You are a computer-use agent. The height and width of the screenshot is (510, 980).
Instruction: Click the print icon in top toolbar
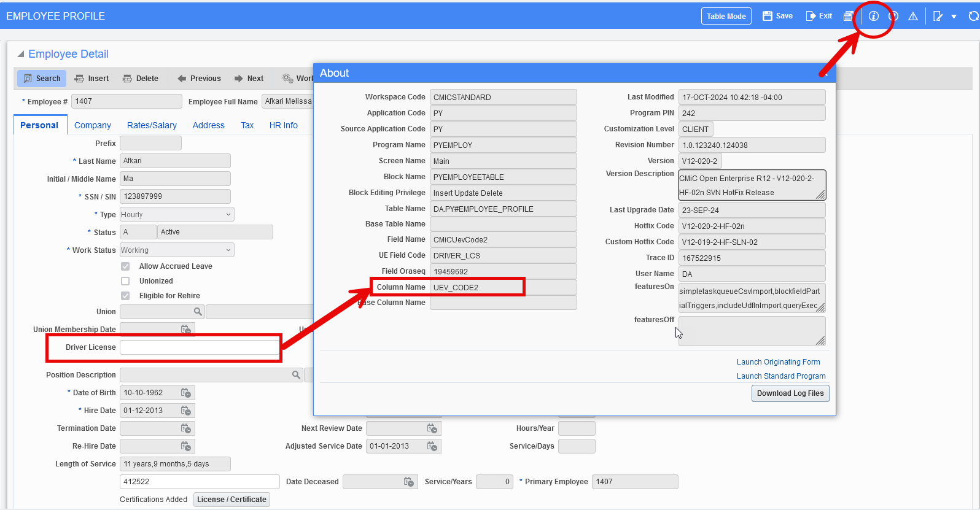848,16
